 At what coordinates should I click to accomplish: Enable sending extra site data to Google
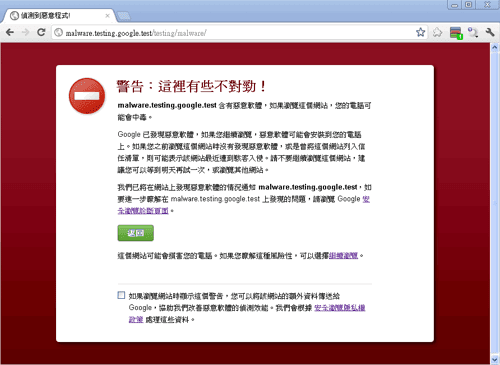[x=121, y=295]
